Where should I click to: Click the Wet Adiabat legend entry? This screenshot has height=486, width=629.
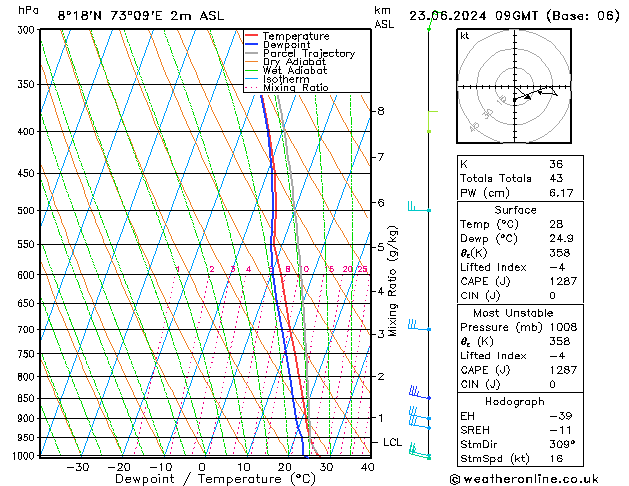coord(286,71)
